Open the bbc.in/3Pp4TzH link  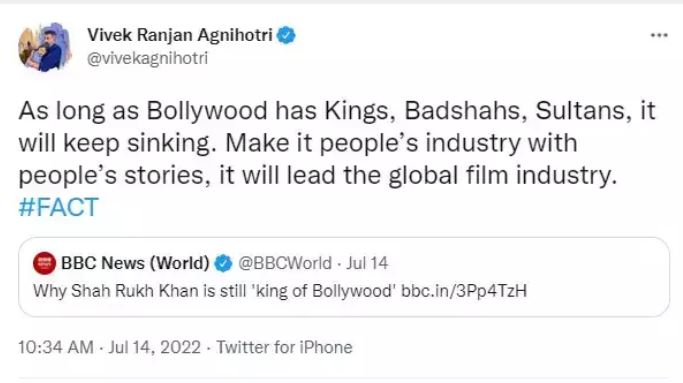pos(463,291)
